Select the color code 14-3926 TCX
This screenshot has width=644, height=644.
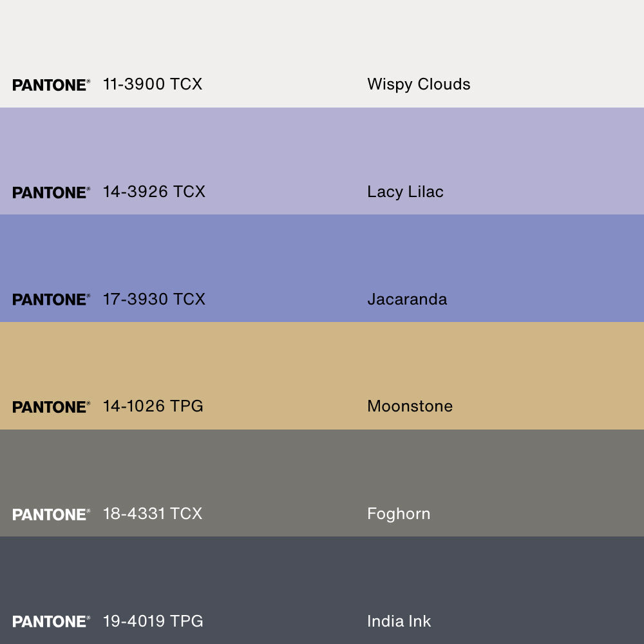tap(154, 192)
